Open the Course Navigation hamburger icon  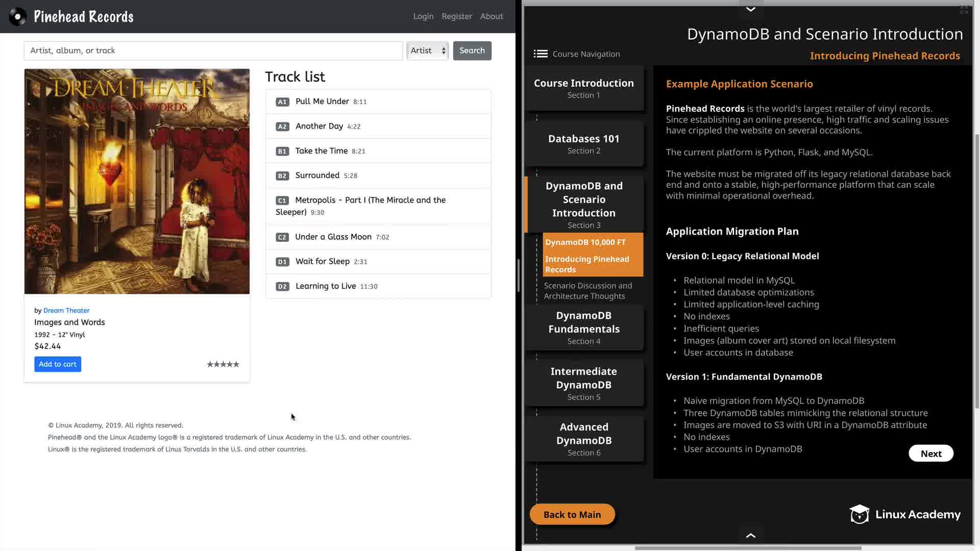coord(541,54)
